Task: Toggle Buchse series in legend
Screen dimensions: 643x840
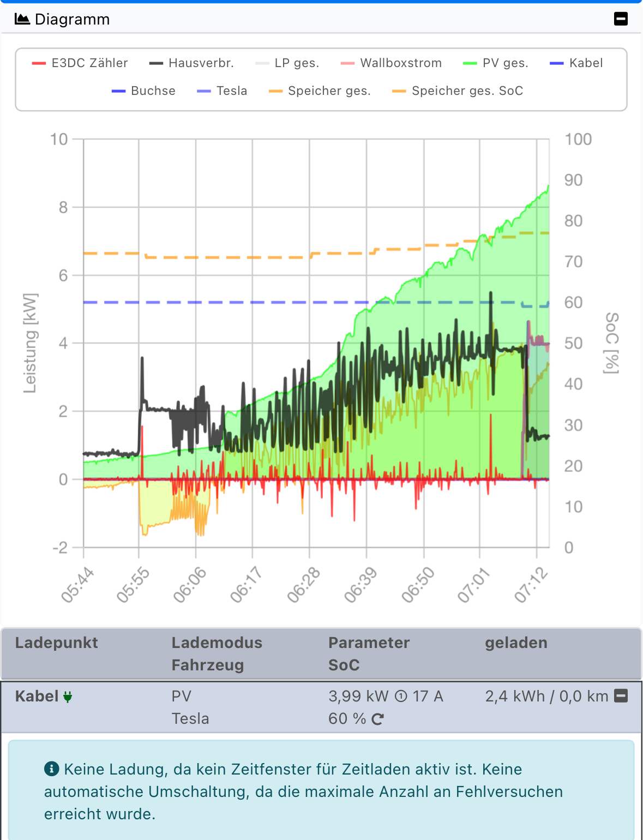Action: point(143,91)
